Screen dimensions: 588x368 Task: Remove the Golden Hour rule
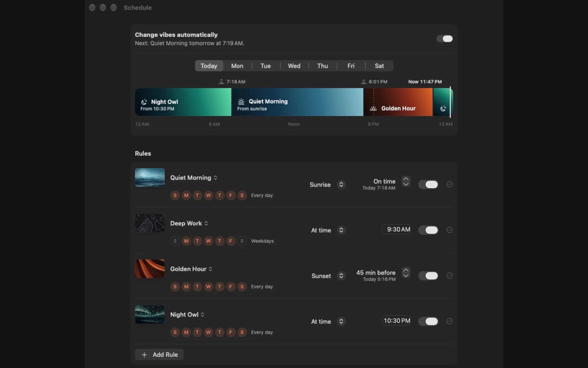click(x=449, y=276)
